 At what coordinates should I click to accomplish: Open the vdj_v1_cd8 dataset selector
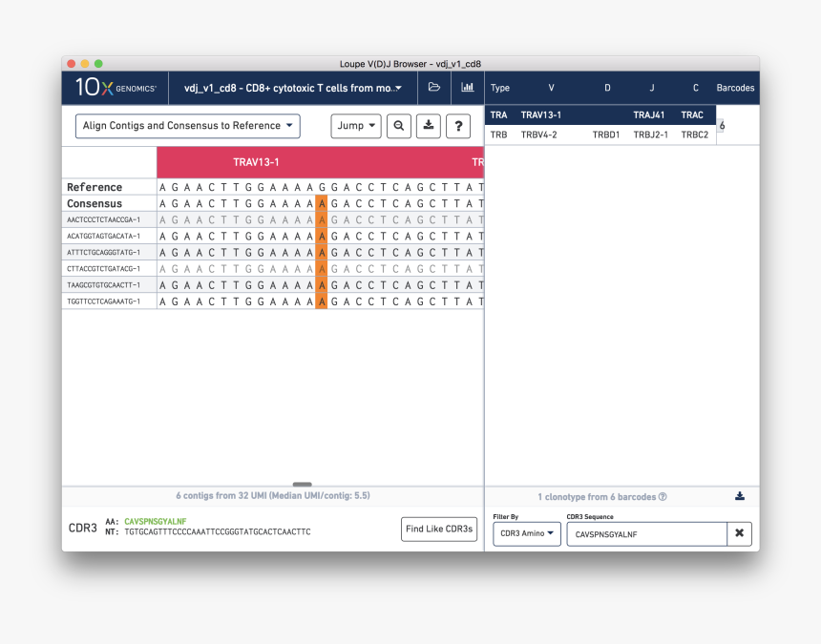(292, 88)
